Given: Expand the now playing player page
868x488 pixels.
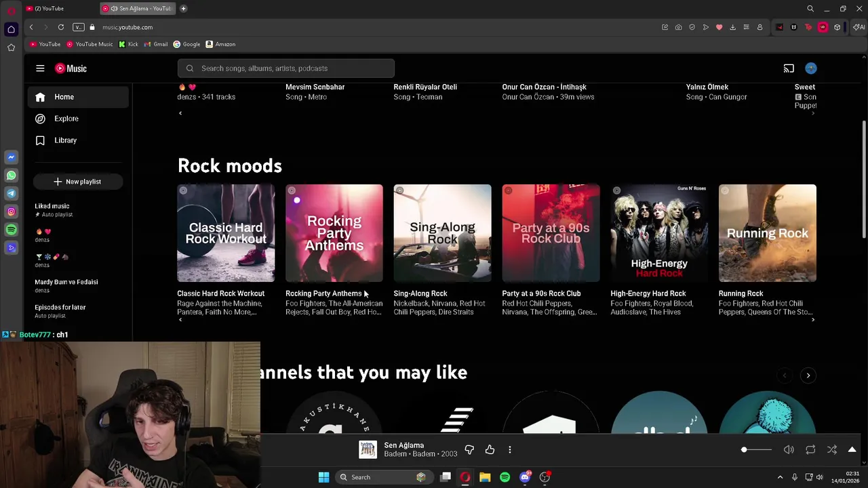Looking at the screenshot, I should coord(852,449).
